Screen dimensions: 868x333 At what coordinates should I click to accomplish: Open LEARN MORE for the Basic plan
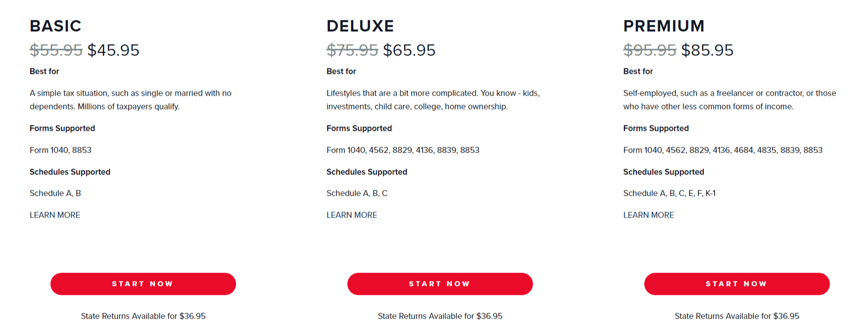tap(54, 215)
